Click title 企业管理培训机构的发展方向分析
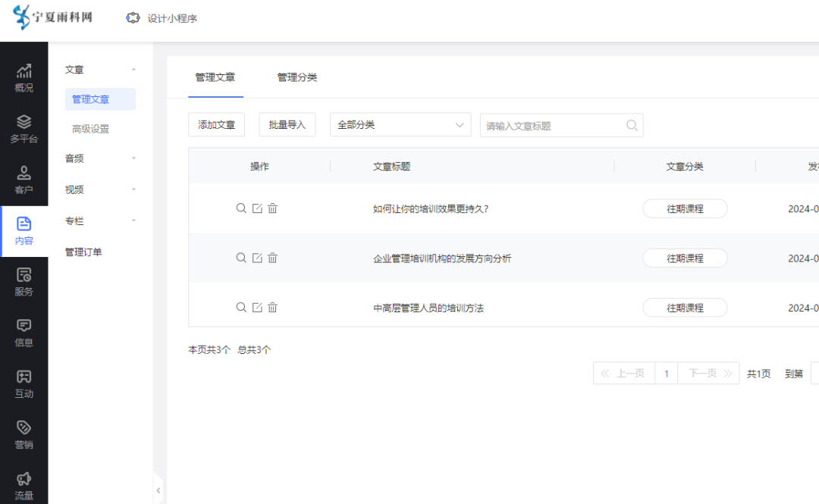Image resolution: width=819 pixels, height=504 pixels. pos(442,258)
